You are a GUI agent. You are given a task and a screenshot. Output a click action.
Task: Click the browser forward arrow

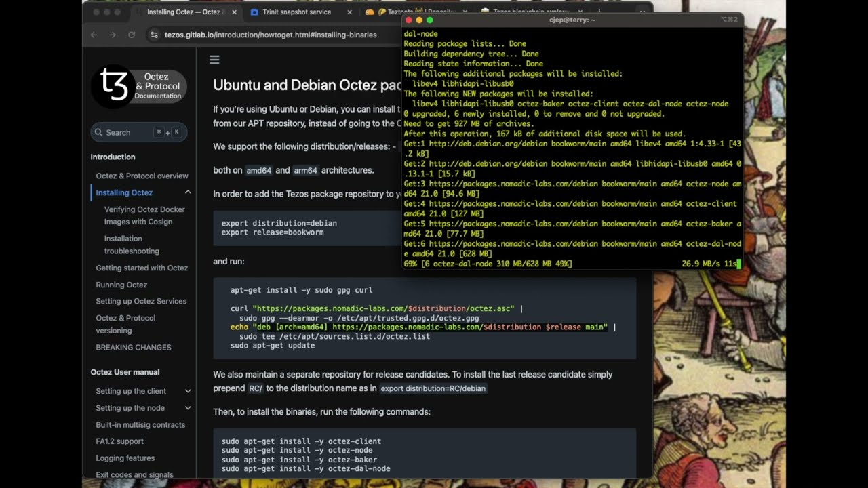113,35
